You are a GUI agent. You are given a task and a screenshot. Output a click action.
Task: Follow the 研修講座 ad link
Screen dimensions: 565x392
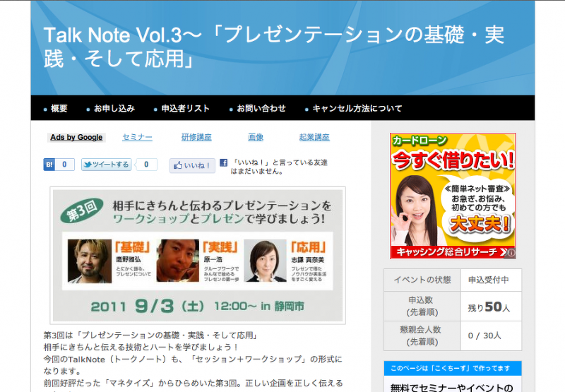pyautogui.click(x=196, y=137)
